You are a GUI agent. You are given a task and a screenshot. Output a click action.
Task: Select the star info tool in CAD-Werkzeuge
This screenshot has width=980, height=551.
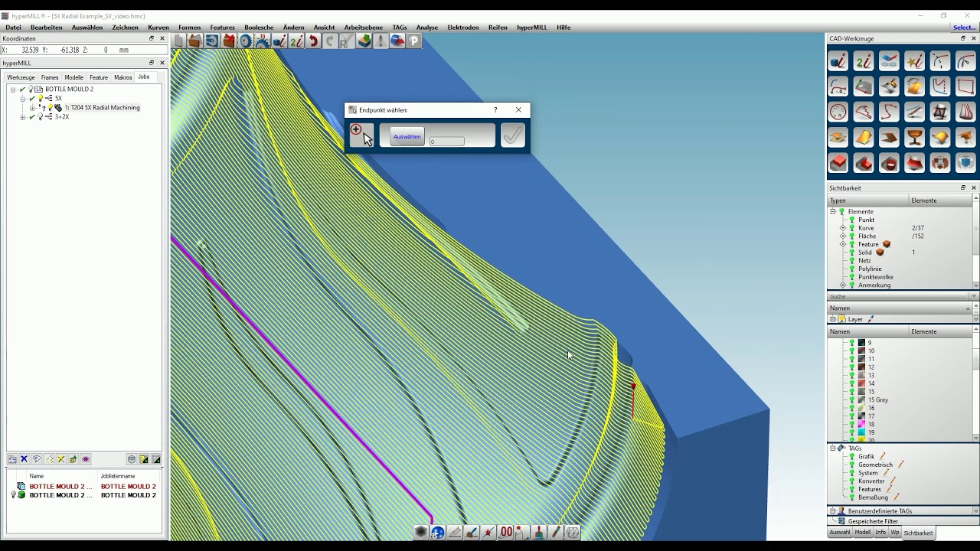[x=914, y=61]
